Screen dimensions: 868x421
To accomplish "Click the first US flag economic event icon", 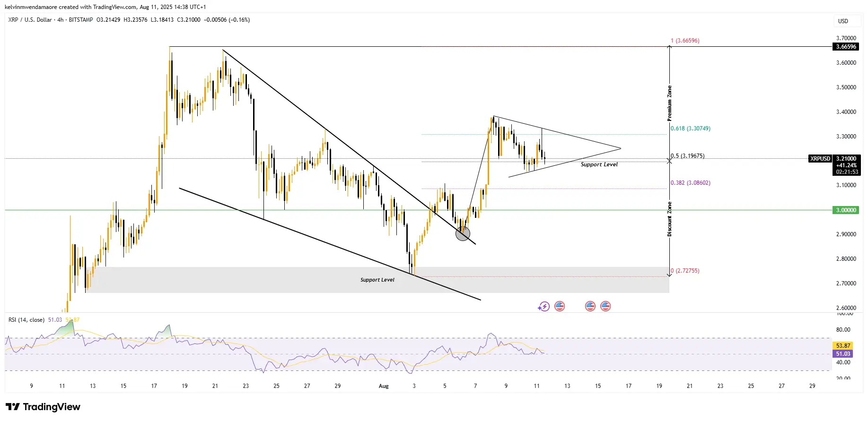I will point(560,306).
